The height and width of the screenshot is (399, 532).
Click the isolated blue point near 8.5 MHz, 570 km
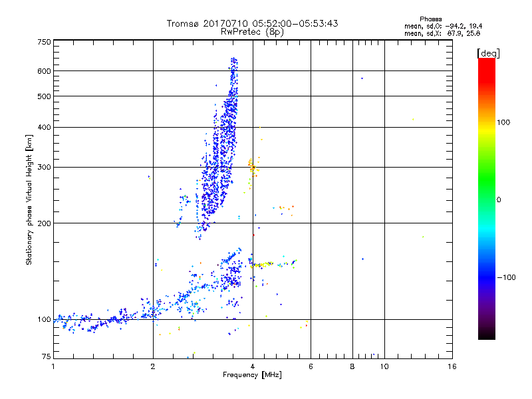click(362, 78)
